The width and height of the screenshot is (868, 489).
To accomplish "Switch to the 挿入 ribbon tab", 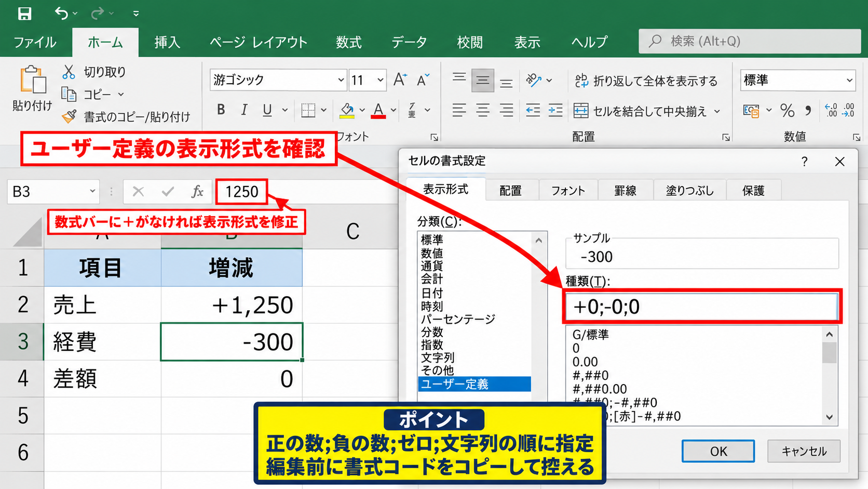I will [x=167, y=42].
